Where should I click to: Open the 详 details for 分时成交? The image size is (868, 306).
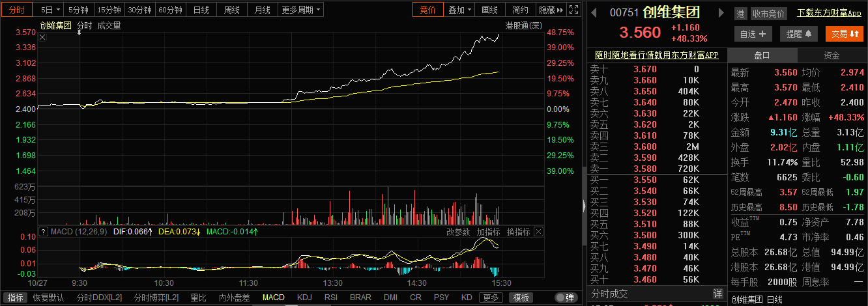(x=717, y=294)
